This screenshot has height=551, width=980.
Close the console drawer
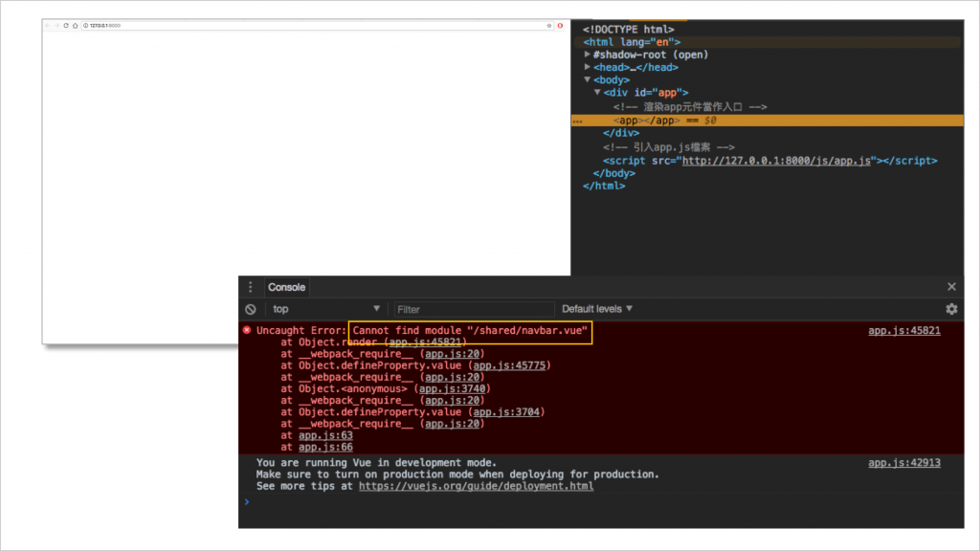(951, 287)
